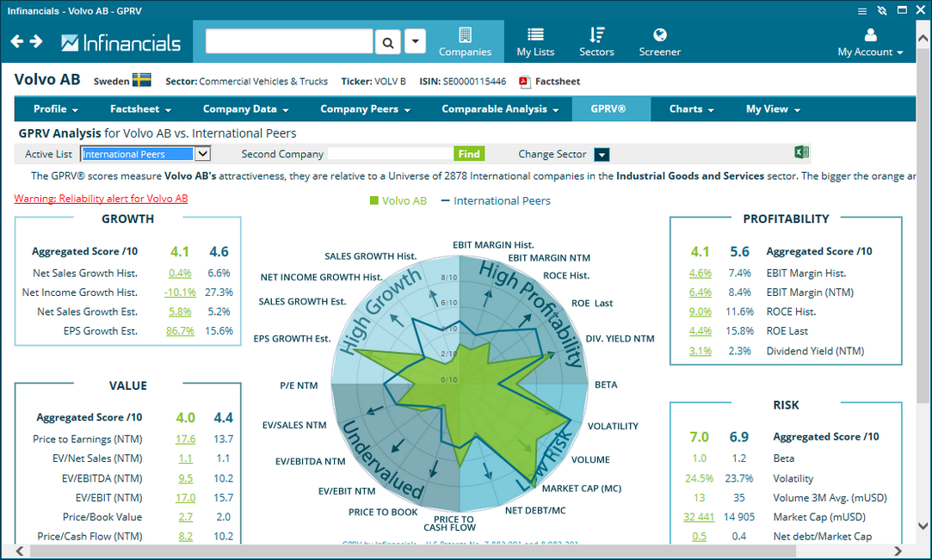
Task: Open My Lists icon
Action: click(535, 34)
